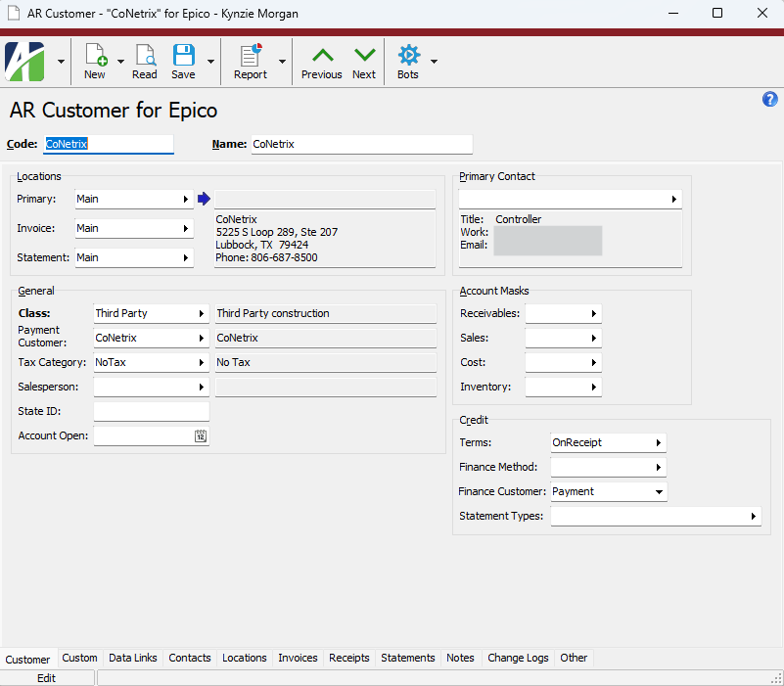Expand the Finance Customer dropdown
Viewport: 784px width, 686px height.
point(659,491)
